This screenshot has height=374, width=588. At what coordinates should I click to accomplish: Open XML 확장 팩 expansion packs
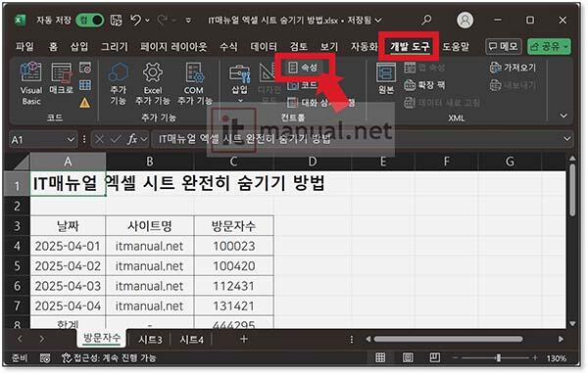point(425,85)
